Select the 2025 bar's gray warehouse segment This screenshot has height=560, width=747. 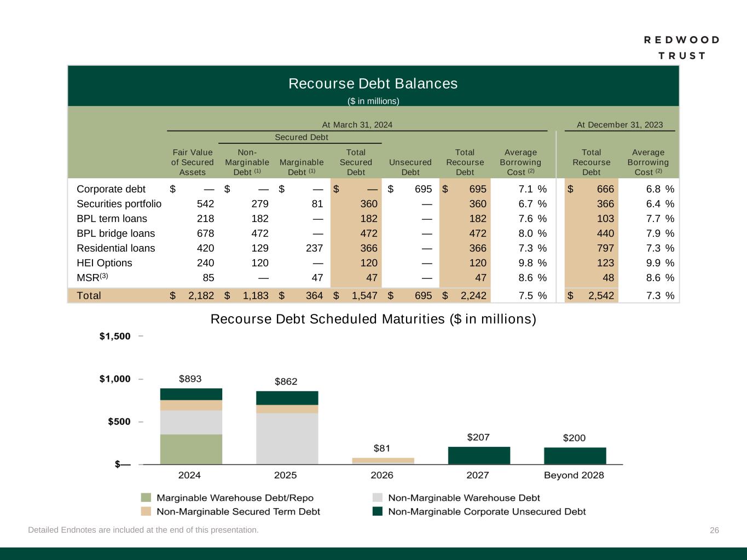click(x=287, y=438)
